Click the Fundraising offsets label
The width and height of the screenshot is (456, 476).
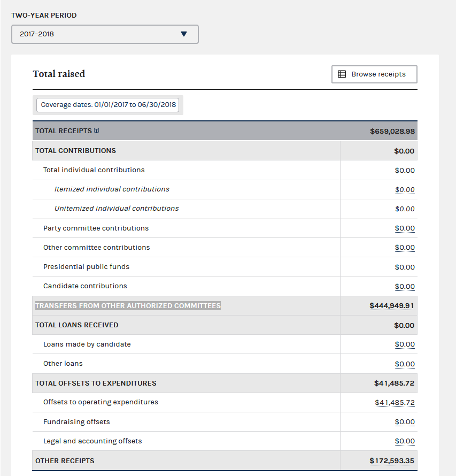(x=76, y=422)
